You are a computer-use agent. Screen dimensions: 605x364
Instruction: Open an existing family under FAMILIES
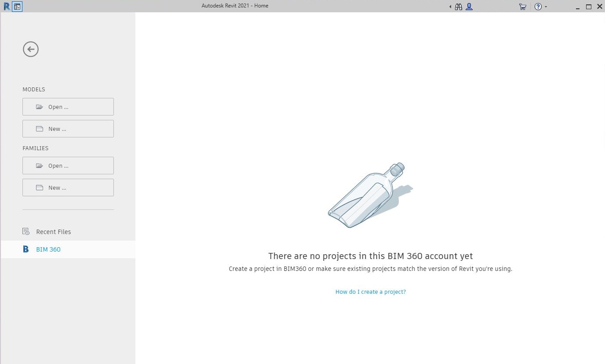click(68, 166)
